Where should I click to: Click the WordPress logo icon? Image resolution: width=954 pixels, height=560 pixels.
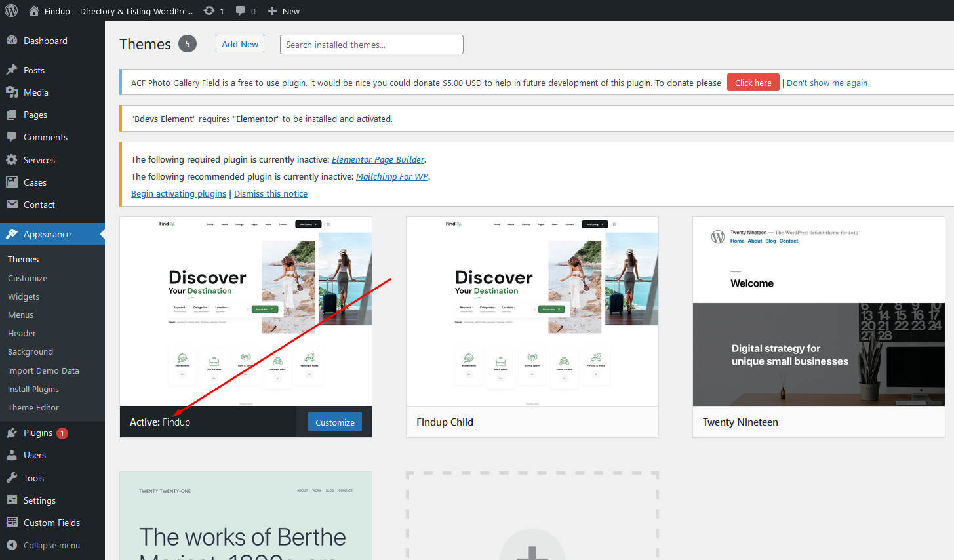coord(11,10)
